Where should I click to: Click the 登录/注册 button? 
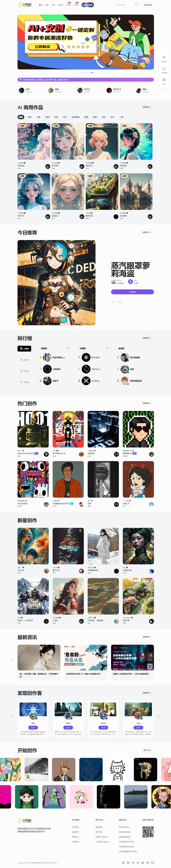tap(148, 5)
